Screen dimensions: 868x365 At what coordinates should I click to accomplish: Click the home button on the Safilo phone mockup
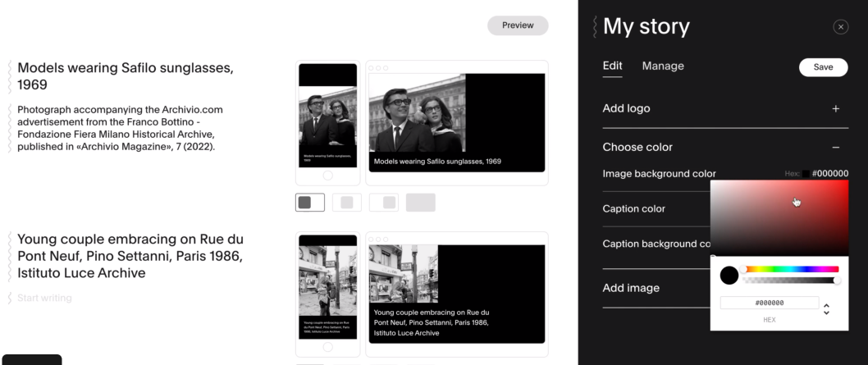pyautogui.click(x=327, y=176)
